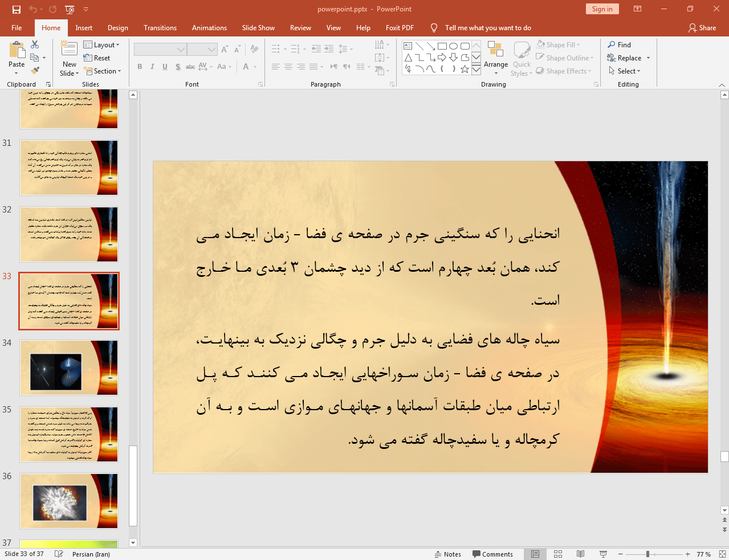Toggle Italic formatting

(152, 67)
